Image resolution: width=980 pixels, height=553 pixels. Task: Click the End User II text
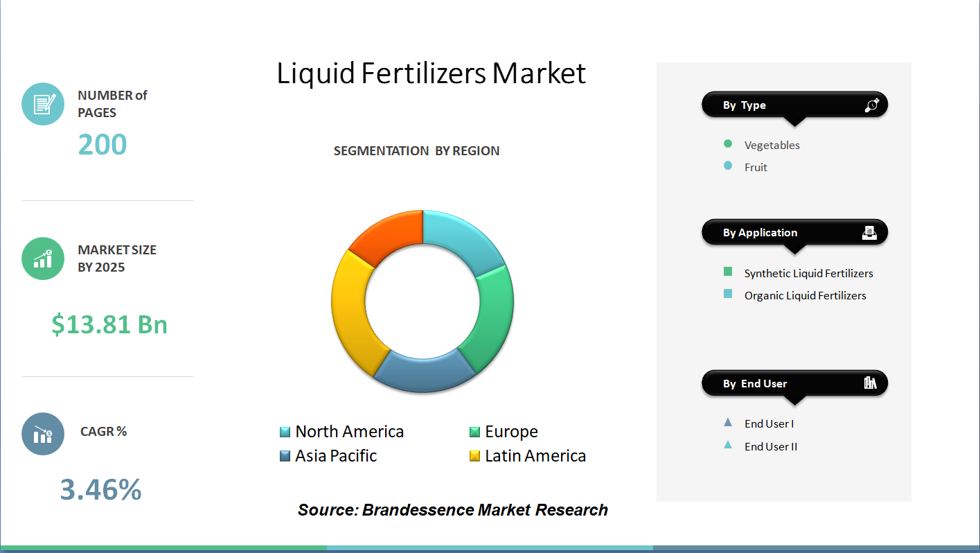pyautogui.click(x=771, y=446)
